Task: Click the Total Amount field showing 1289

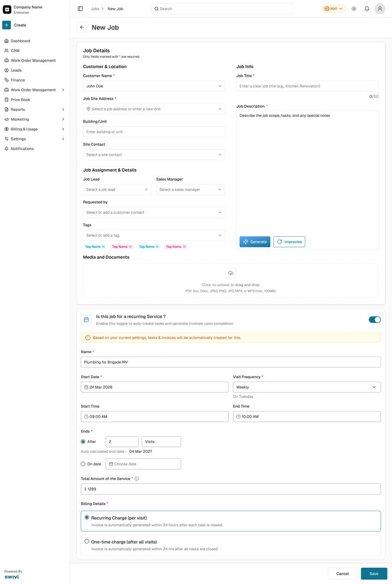Action: 231,489
